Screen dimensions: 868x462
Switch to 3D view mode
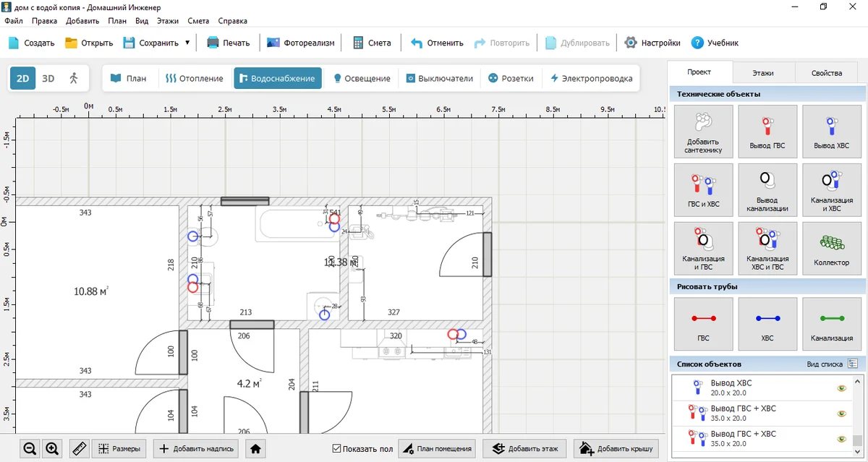tap(48, 78)
